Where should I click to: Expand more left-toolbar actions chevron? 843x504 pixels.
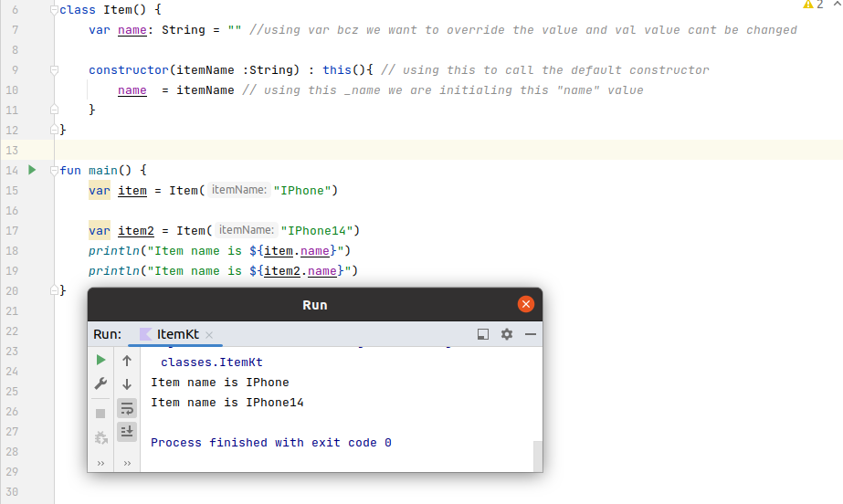[x=100, y=463]
